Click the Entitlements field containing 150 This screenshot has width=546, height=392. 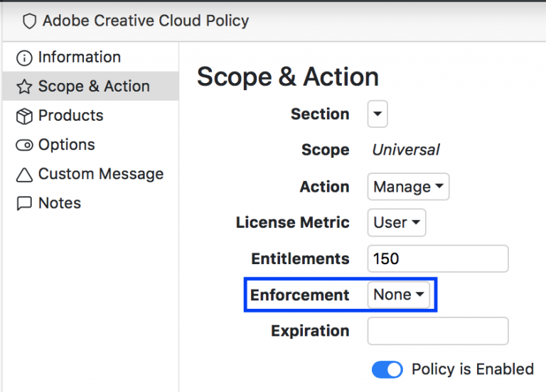pos(437,258)
